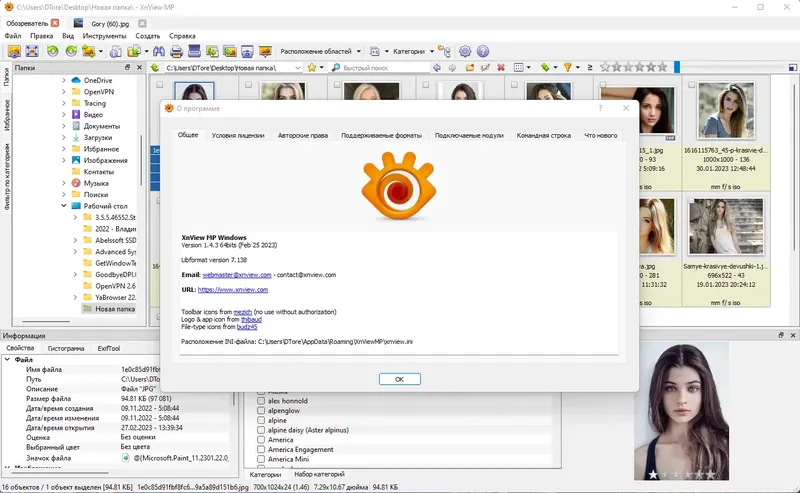Collapse the Рабочий стол tree node
Viewport: 800px width, 493px height.
64,206
